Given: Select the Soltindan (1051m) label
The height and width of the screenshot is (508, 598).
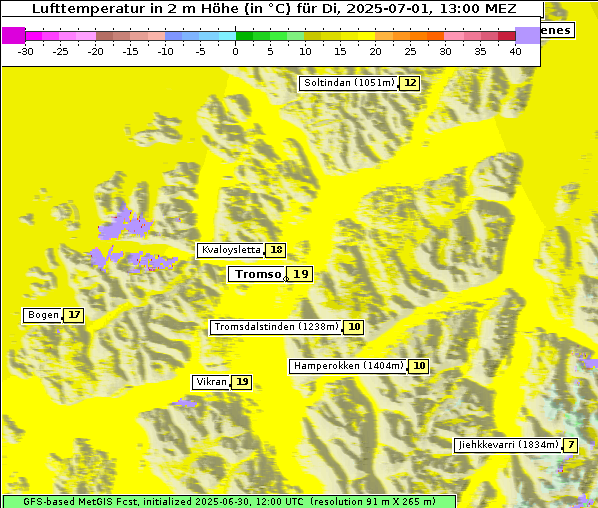Looking at the screenshot, I should point(348,83).
